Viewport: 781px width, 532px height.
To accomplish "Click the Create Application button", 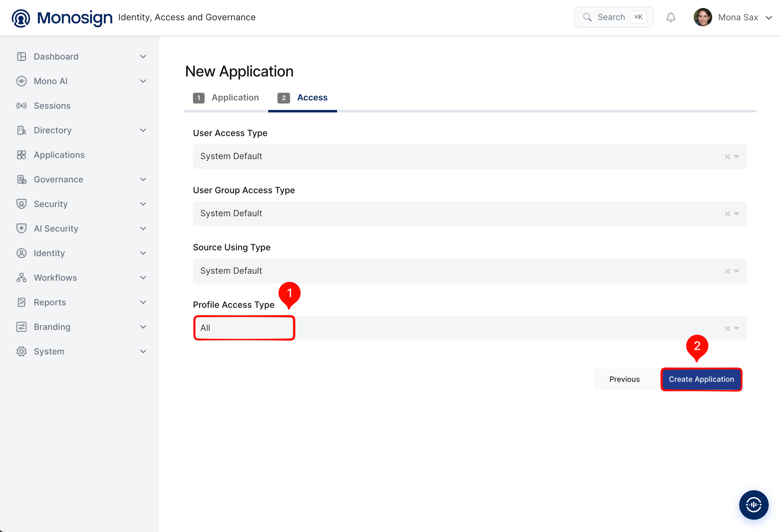I will (701, 379).
